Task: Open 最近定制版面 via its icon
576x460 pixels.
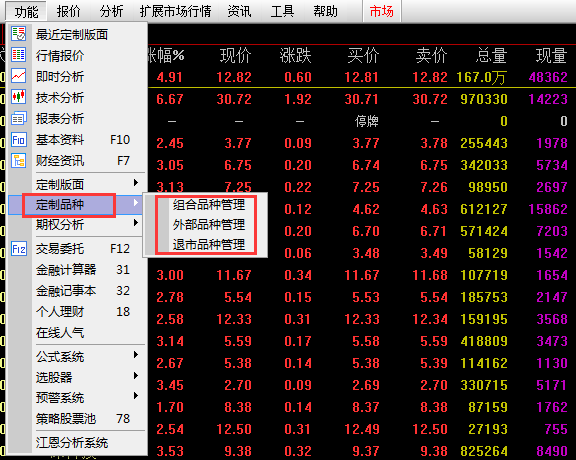Action: [18, 34]
